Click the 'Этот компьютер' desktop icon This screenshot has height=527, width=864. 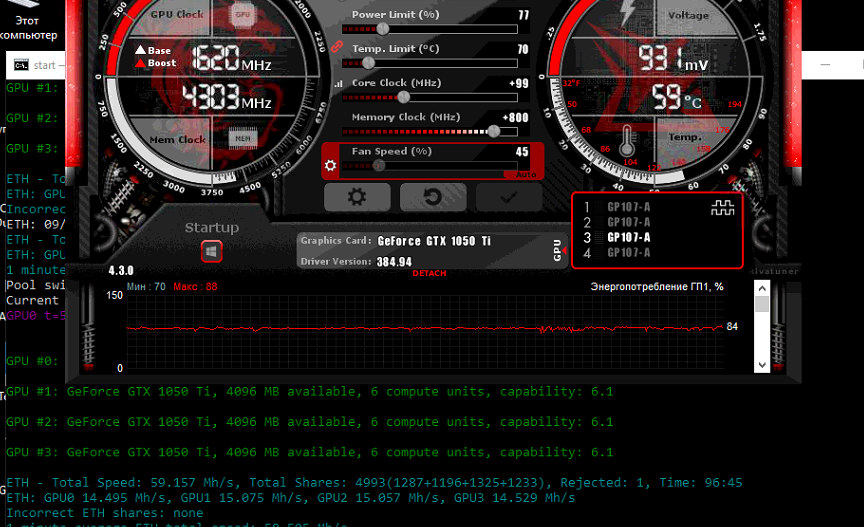[x=28, y=22]
